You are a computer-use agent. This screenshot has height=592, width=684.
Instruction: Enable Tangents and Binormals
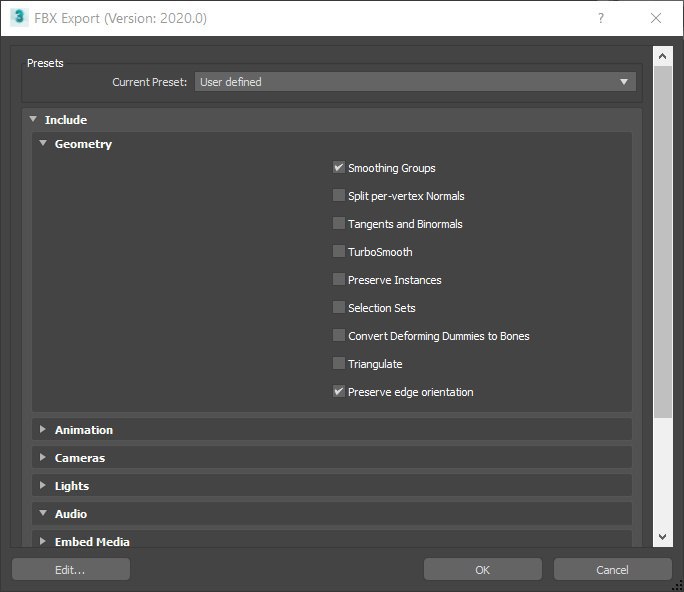[339, 223]
